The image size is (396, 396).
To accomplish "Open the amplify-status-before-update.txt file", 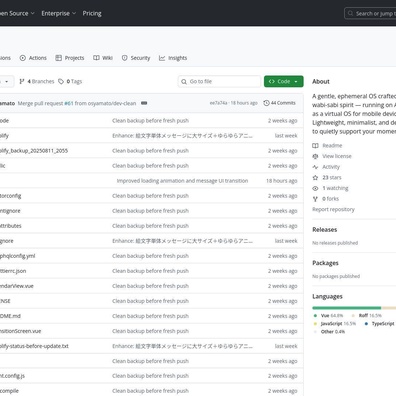I will pyautogui.click(x=34, y=346).
